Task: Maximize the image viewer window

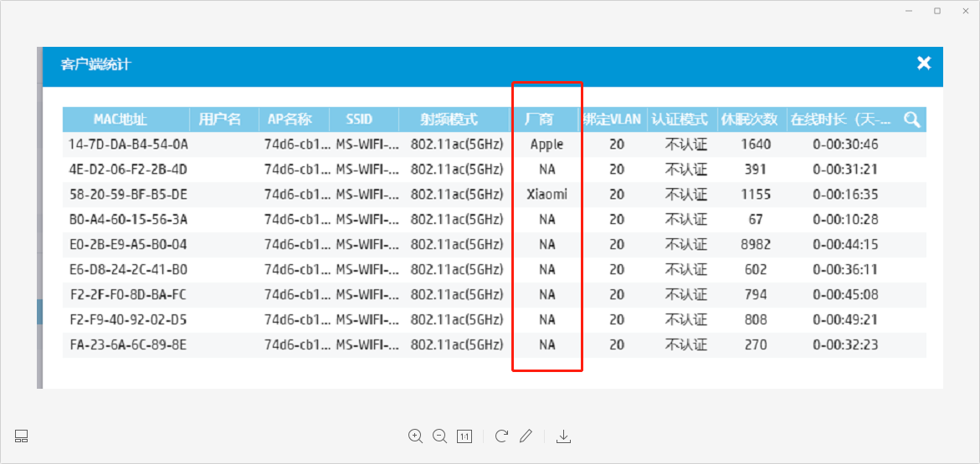Action: (x=937, y=11)
